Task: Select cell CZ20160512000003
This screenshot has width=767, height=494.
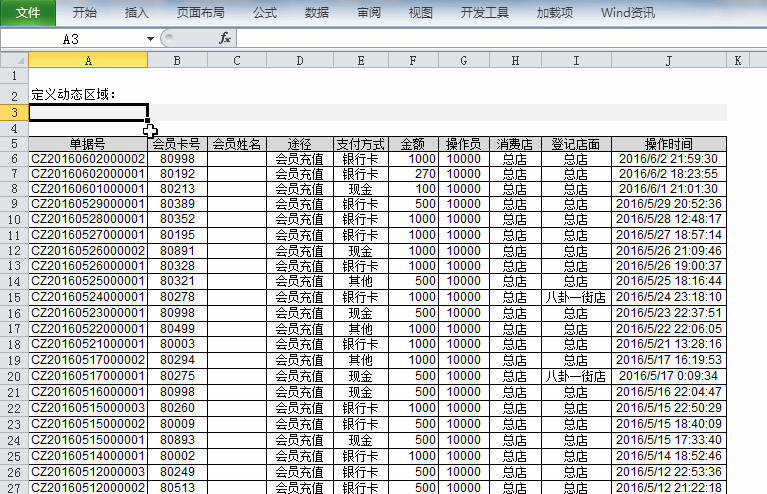Action: (88, 472)
